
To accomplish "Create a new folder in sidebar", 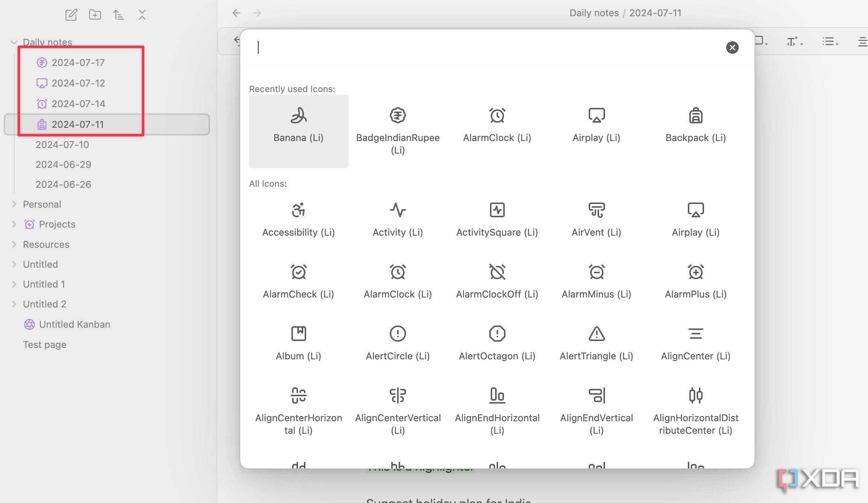I will [x=95, y=15].
